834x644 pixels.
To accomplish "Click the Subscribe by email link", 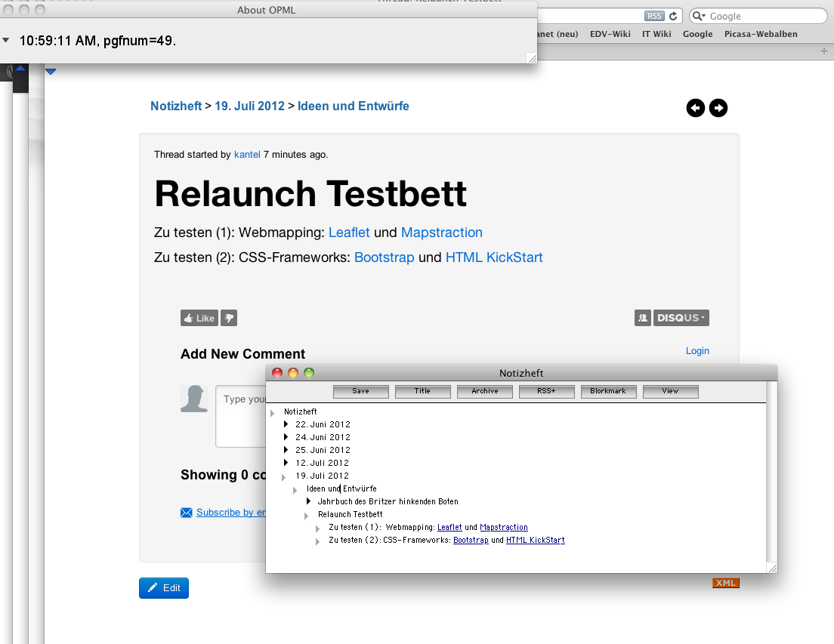I will (x=231, y=512).
